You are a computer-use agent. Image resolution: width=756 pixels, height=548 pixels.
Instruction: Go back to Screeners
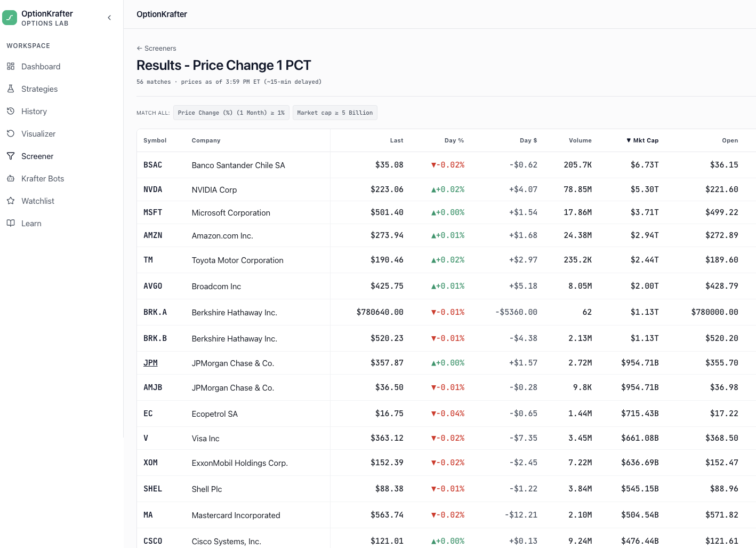coord(156,48)
